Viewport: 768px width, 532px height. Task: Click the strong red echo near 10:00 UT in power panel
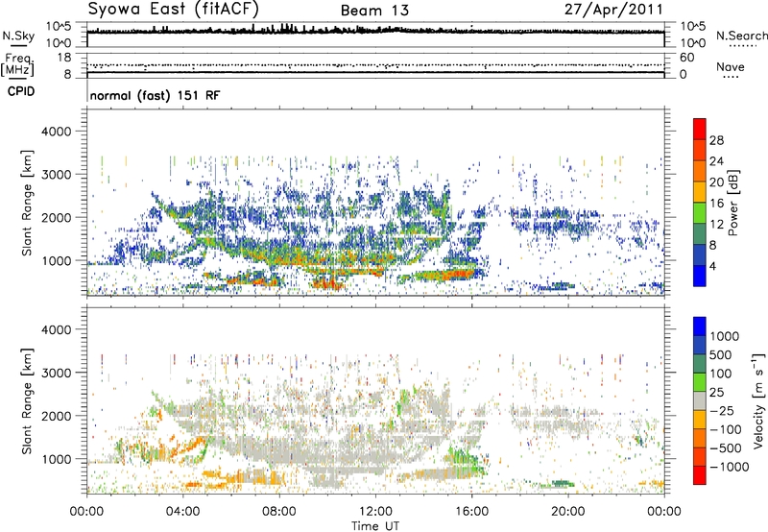pyautogui.click(x=327, y=283)
